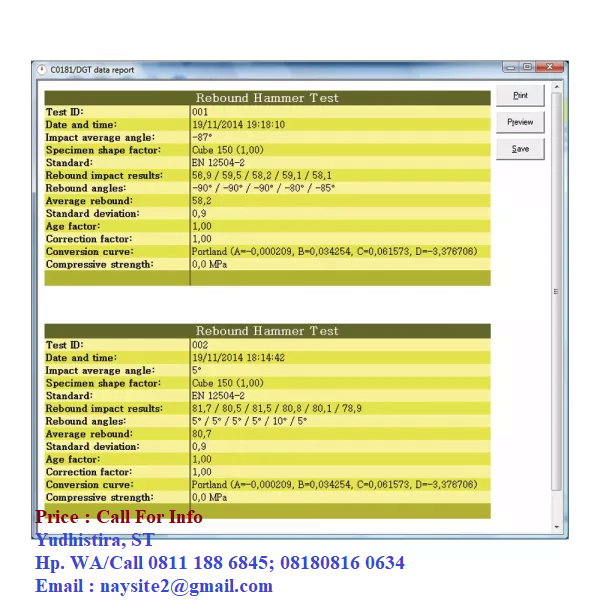
Task: Click Compressive strength 0,0 MPa in test 001
Action: [209, 264]
